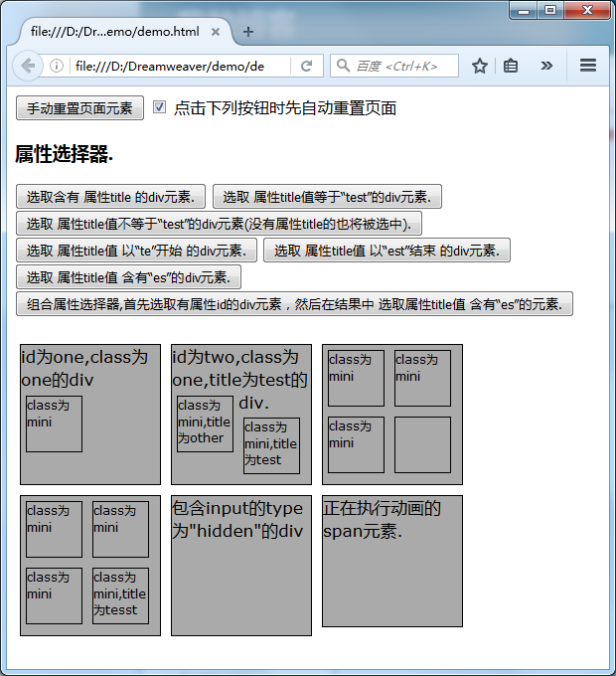Bookmark this page with the star icon
616x676 pixels.
pyautogui.click(x=480, y=66)
